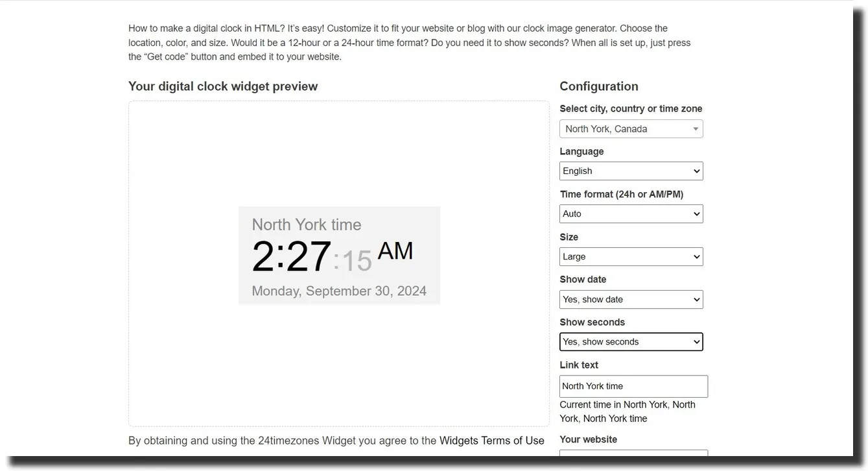Expand the Language dropdown
Screen dimensions: 868x471
pyautogui.click(x=631, y=171)
